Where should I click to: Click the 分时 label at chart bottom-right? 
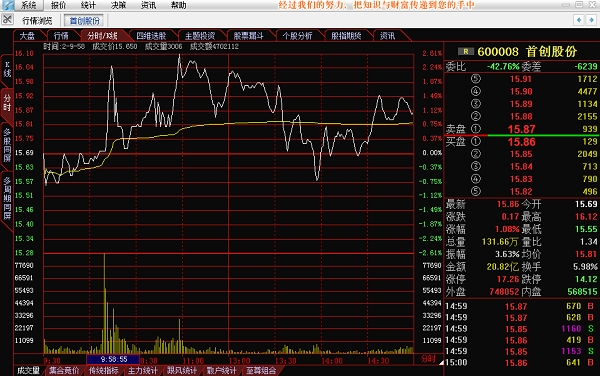(428, 358)
